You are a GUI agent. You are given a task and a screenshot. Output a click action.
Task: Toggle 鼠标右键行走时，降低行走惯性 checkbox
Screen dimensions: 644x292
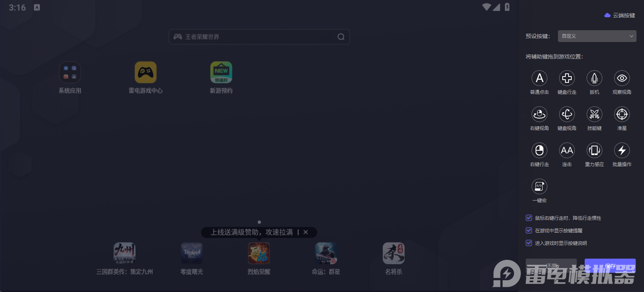click(529, 218)
